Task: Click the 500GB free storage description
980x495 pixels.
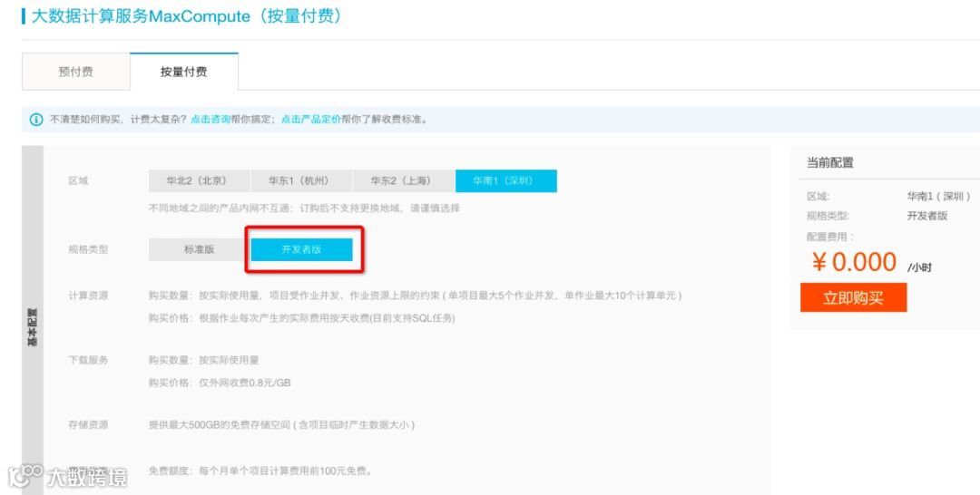Action: [282, 425]
